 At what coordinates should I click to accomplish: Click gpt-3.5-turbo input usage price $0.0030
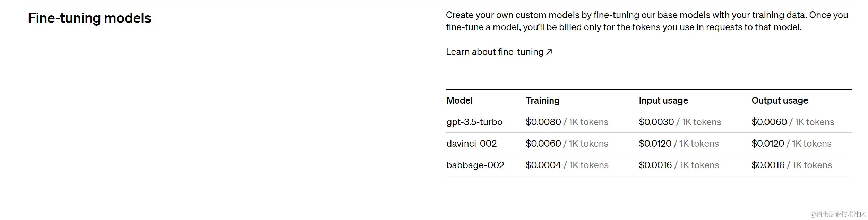point(656,122)
